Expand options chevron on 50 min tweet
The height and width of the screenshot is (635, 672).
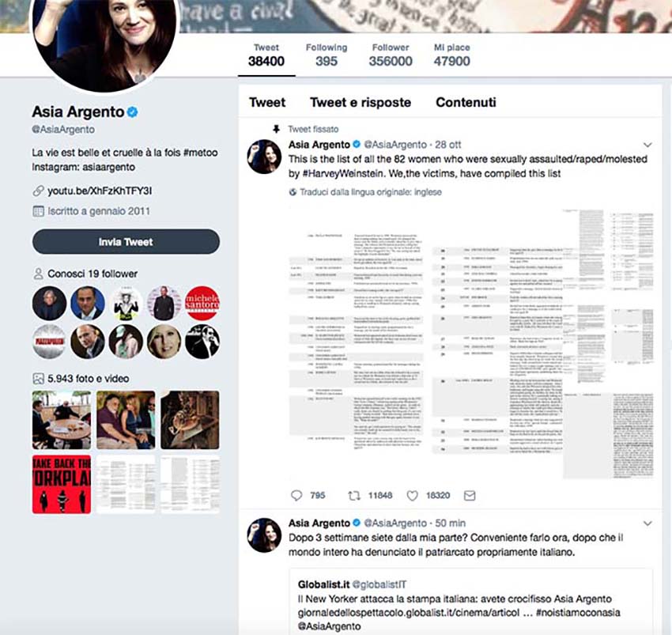647,523
